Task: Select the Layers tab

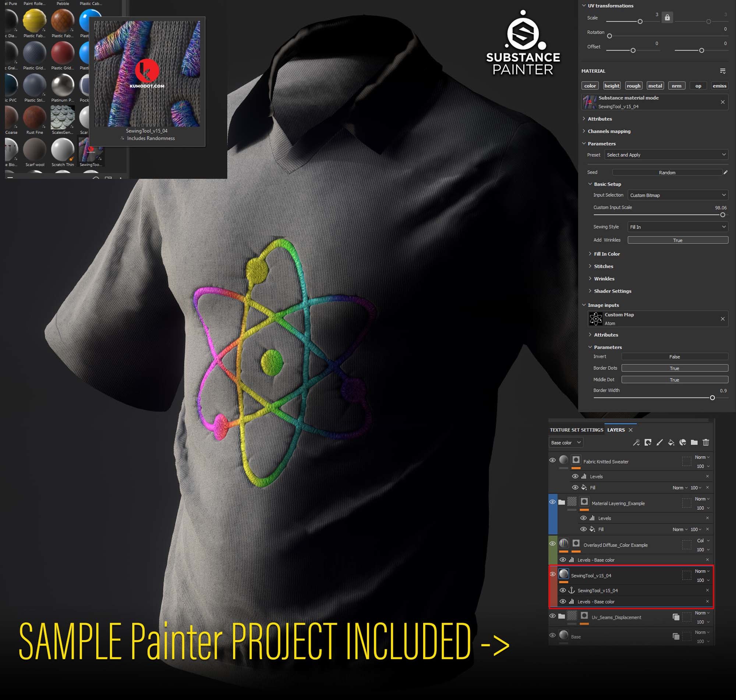Action: tap(616, 430)
